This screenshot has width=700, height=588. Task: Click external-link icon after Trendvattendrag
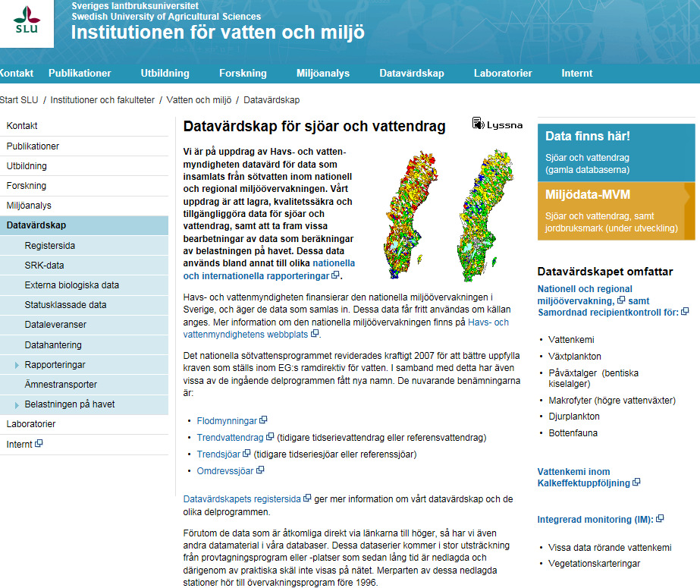pyautogui.click(x=270, y=436)
